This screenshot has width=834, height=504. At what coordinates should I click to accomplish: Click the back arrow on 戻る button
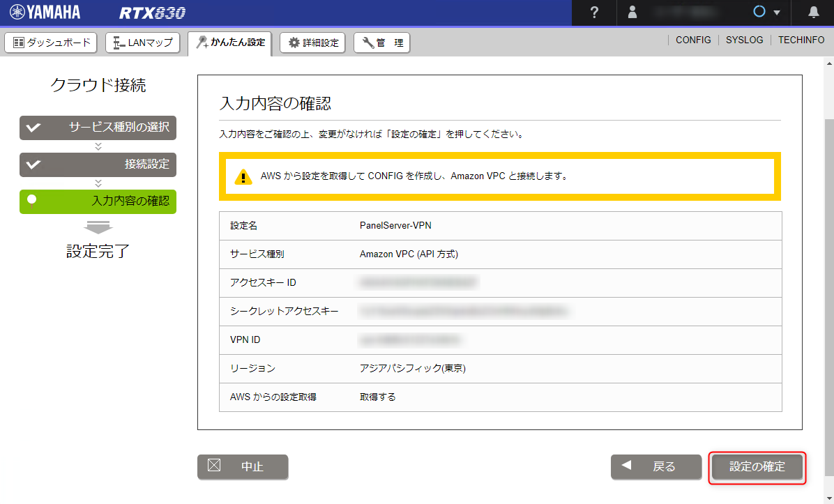[626, 466]
